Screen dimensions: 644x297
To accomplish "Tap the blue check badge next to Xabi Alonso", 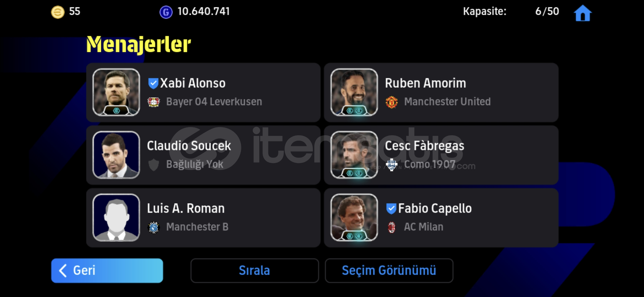I will coord(153,83).
